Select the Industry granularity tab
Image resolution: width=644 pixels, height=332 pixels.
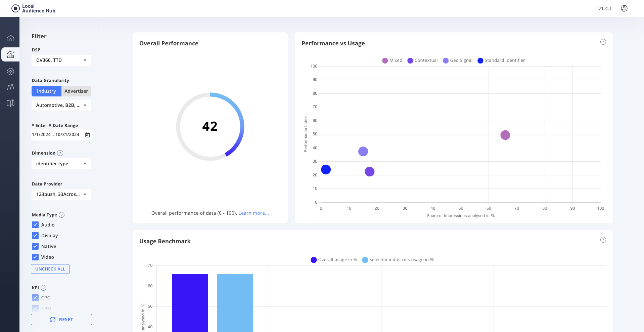(x=46, y=91)
